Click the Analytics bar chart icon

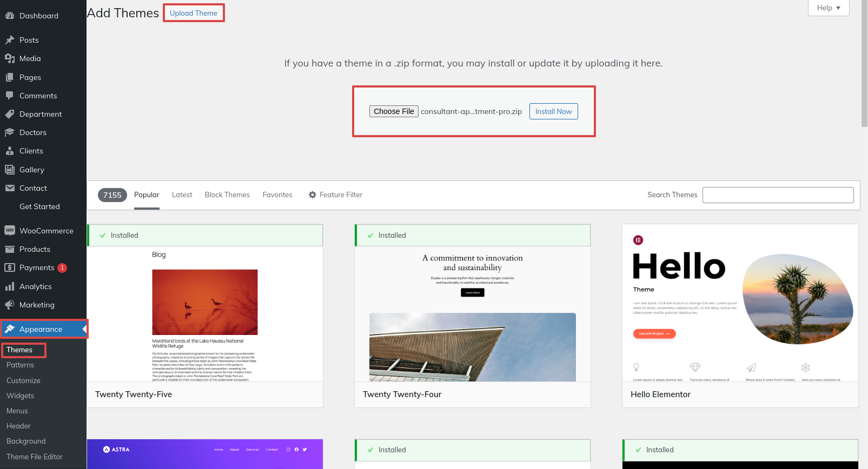(10, 286)
